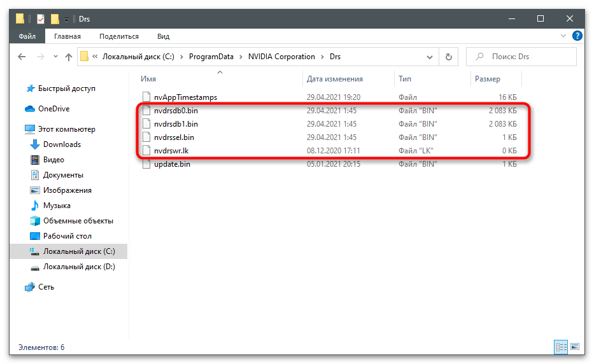The height and width of the screenshot is (364, 594).
Task: Open Локальный диск (D:) in the sidebar
Action: pyautogui.click(x=78, y=267)
